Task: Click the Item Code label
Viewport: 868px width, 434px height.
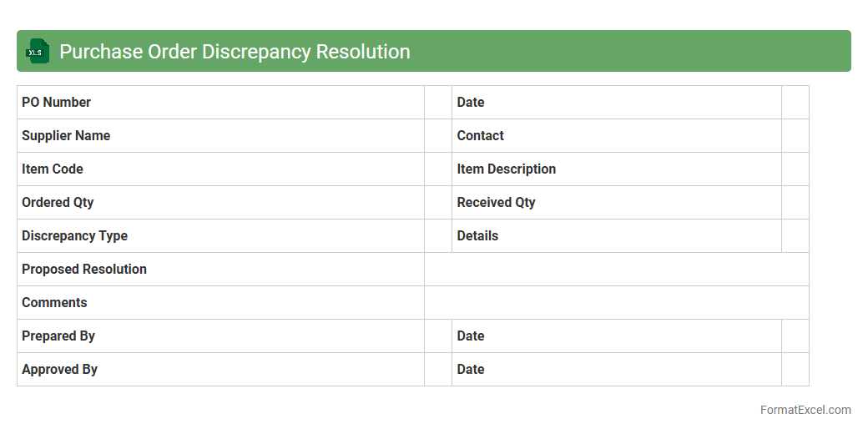Action: [x=53, y=169]
